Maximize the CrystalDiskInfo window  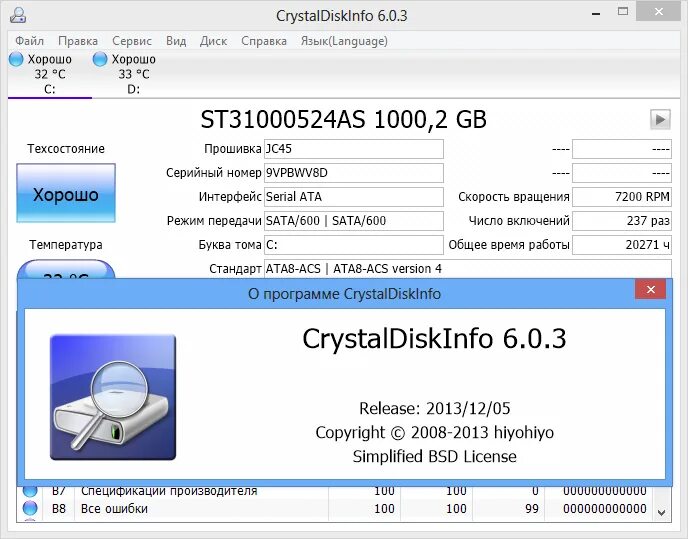tap(623, 12)
